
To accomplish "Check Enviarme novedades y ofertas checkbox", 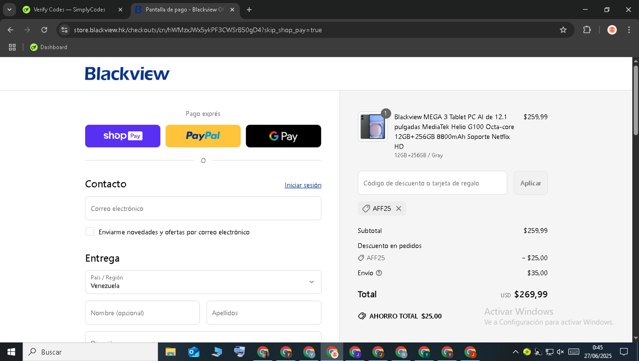I will 90,231.
